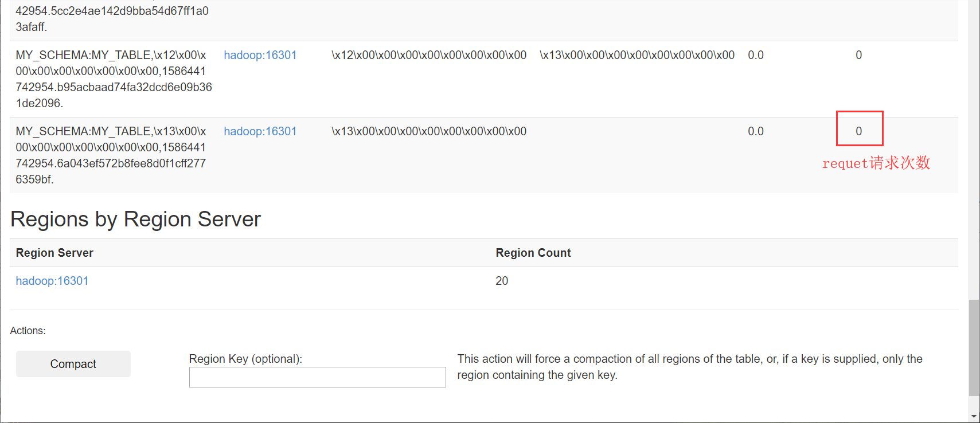Click the Region Server column header
The width and height of the screenshot is (980, 423).
(54, 253)
